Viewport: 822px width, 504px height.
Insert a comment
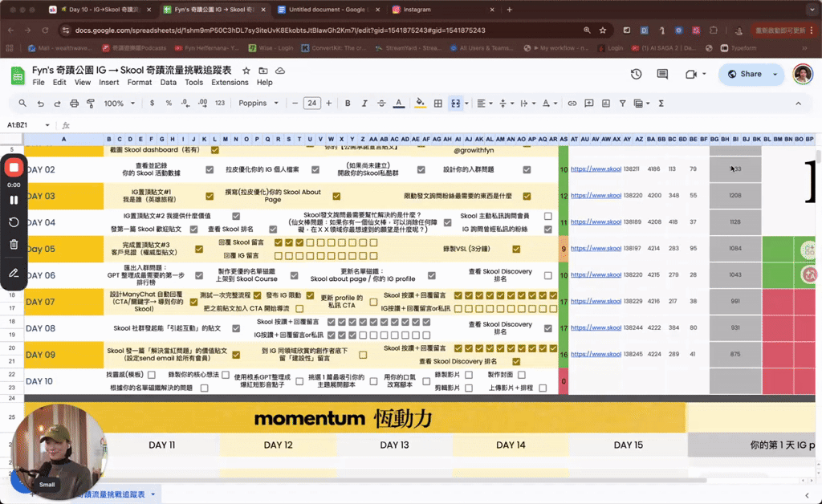pyautogui.click(x=588, y=104)
